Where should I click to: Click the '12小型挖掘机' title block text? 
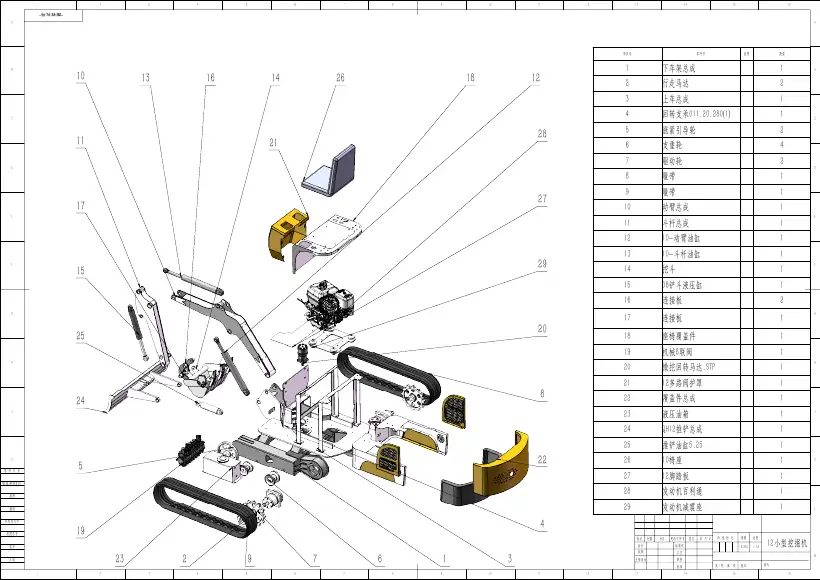click(787, 543)
